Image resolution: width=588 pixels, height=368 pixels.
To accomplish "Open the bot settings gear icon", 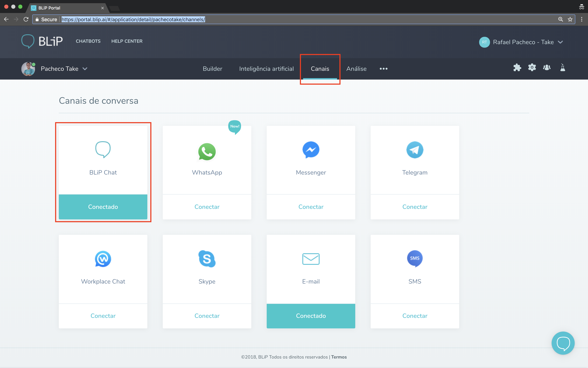I will pyautogui.click(x=532, y=67).
